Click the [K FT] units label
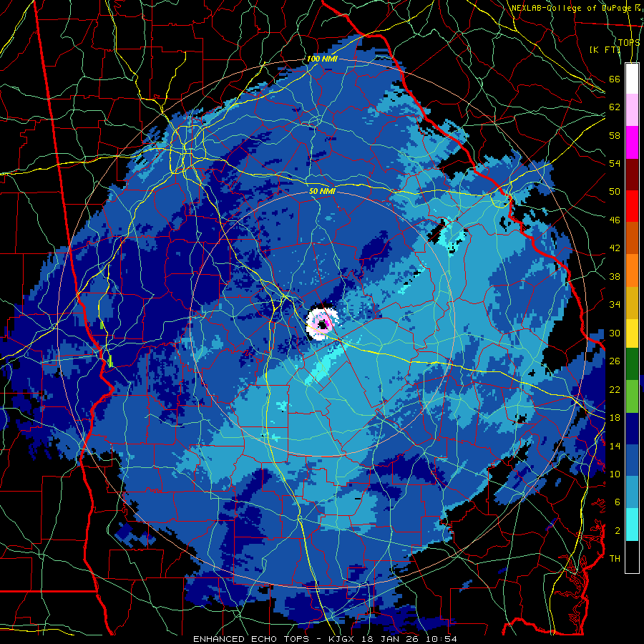This screenshot has width=644, height=644. 605,49
